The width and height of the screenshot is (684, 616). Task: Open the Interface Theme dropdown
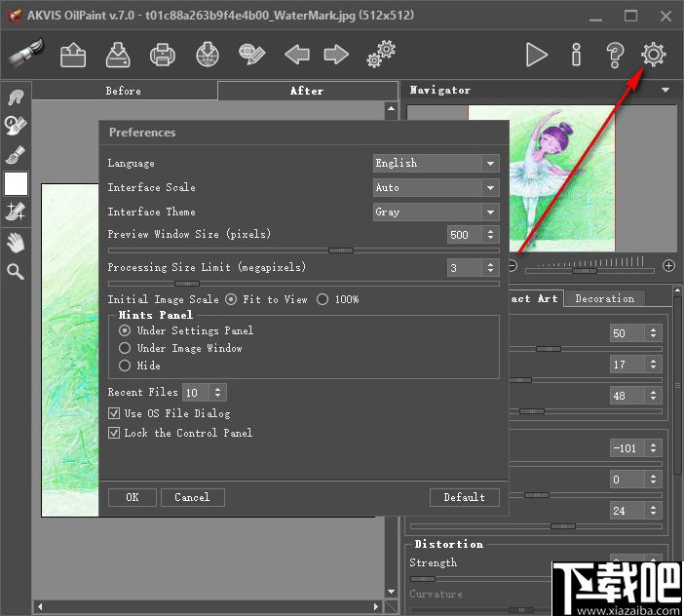pyautogui.click(x=437, y=212)
